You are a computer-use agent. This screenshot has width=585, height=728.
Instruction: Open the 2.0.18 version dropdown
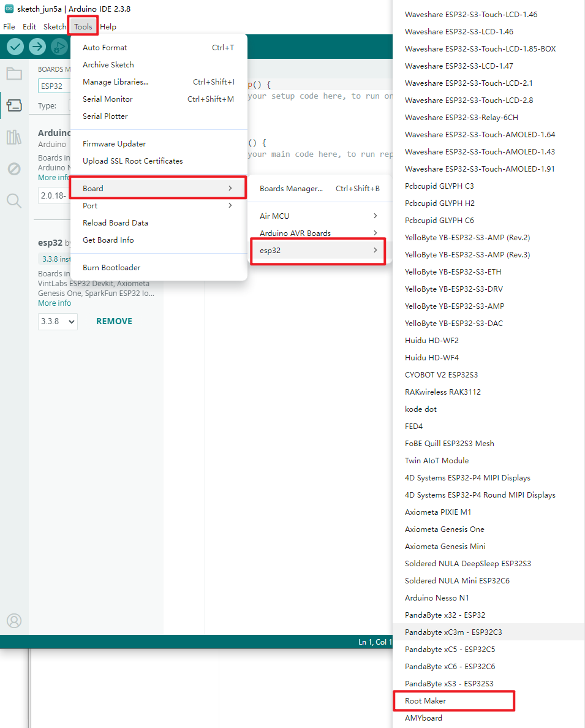54,195
